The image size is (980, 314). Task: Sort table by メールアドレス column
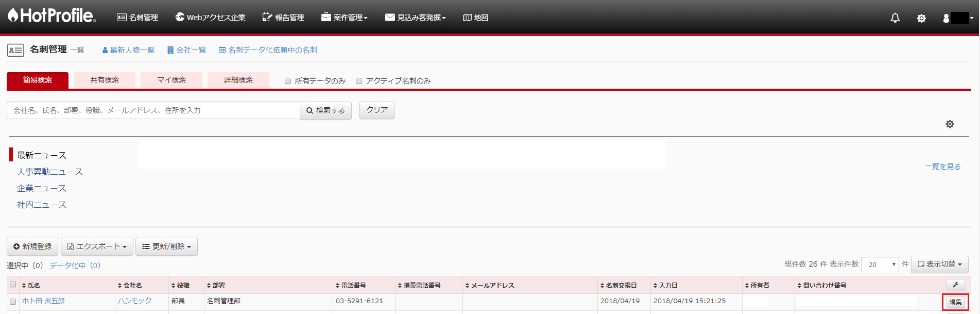click(490, 285)
